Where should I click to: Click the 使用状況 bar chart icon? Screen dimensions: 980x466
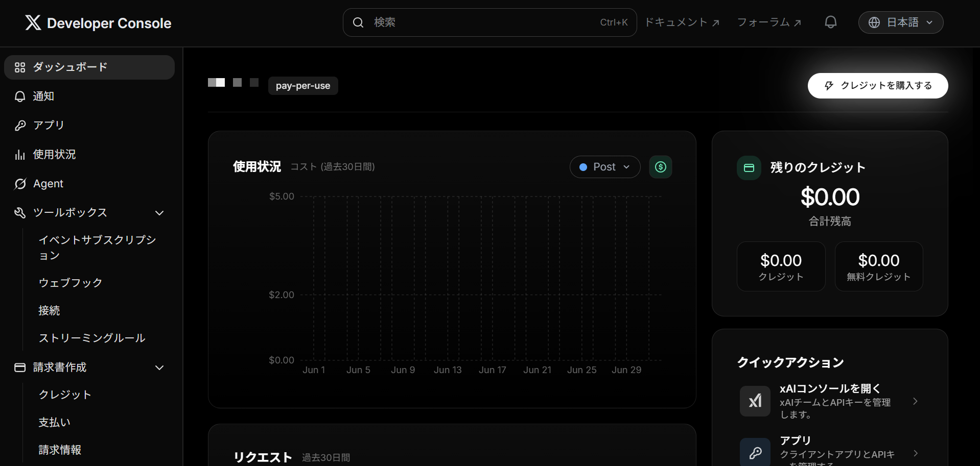(20, 155)
